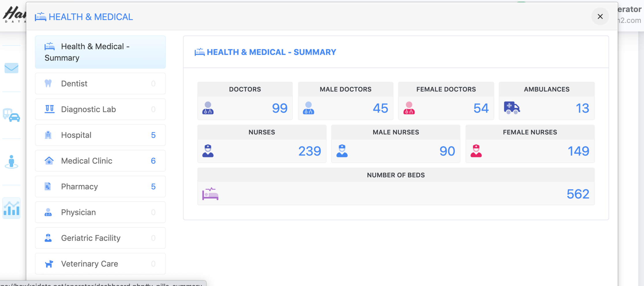Select the person location icon in sidebar

pos(12,162)
